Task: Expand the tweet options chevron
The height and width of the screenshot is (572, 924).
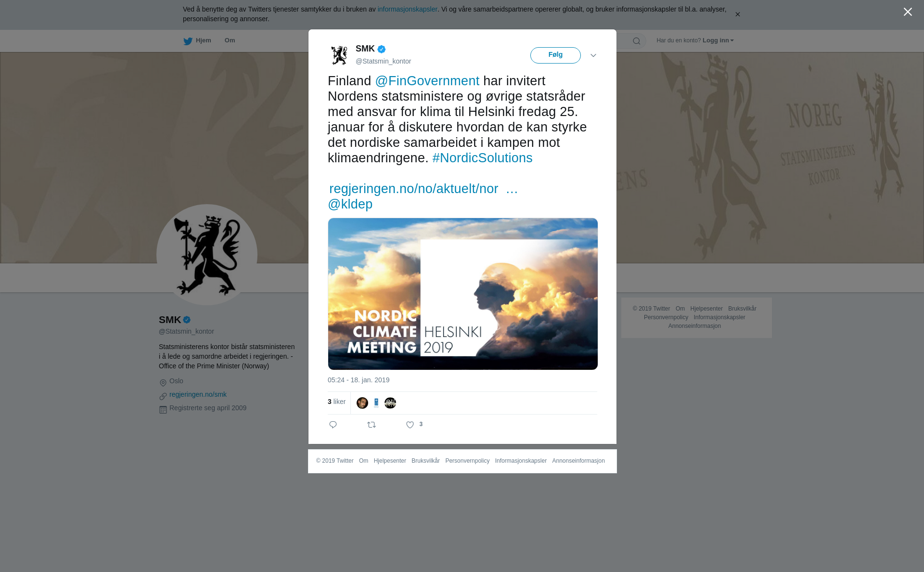Action: coord(593,55)
